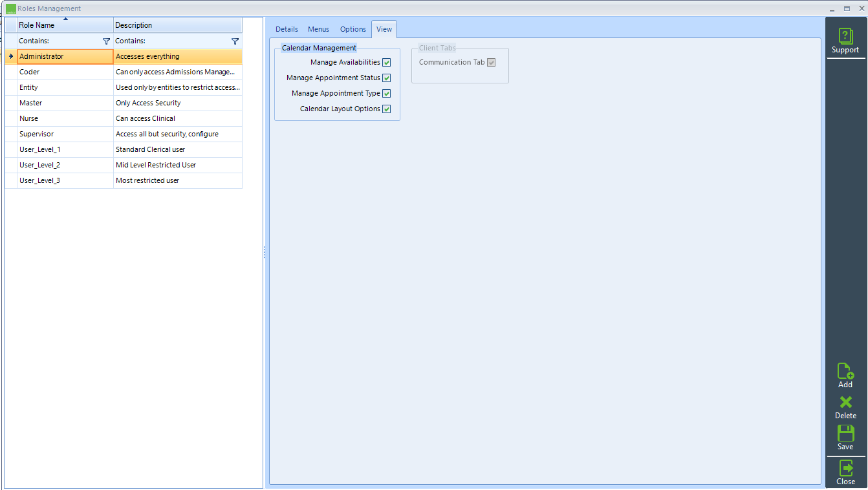Click the panel splitter collapse handle
Screen dimensions: 868x490
(265, 253)
